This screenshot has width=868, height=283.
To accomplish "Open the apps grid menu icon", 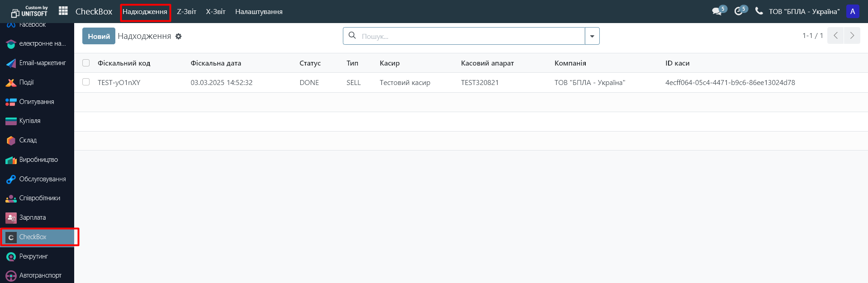I will pos(63,11).
